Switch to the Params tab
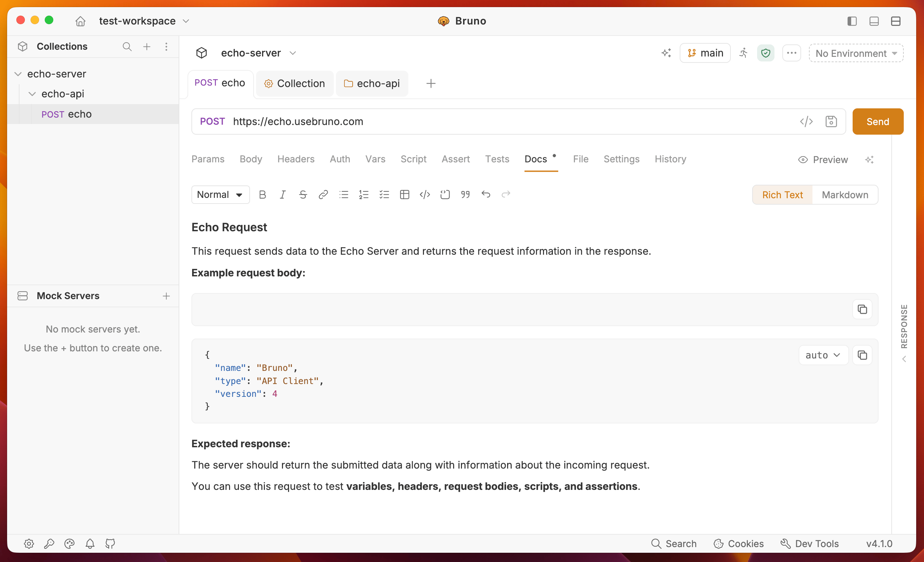Viewport: 924px width, 562px height. (208, 159)
